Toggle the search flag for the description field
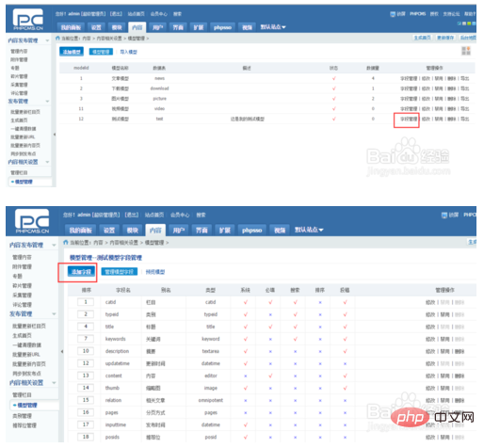This screenshot has width=484, height=448. (295, 351)
